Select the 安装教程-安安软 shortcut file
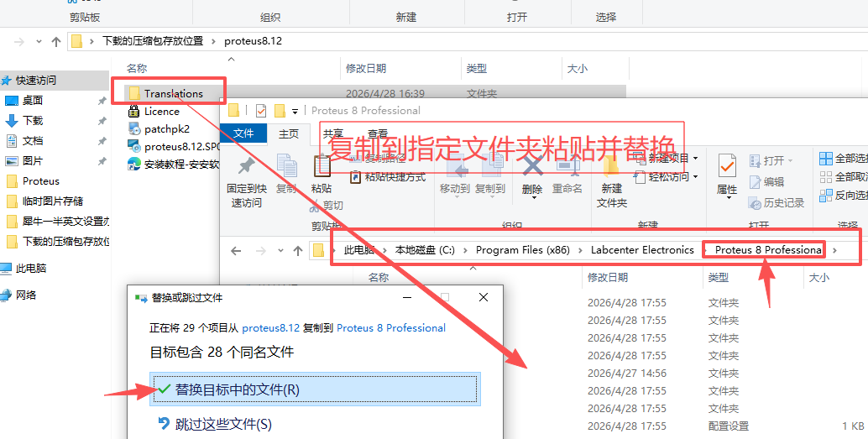868x439 pixels. 174,165
